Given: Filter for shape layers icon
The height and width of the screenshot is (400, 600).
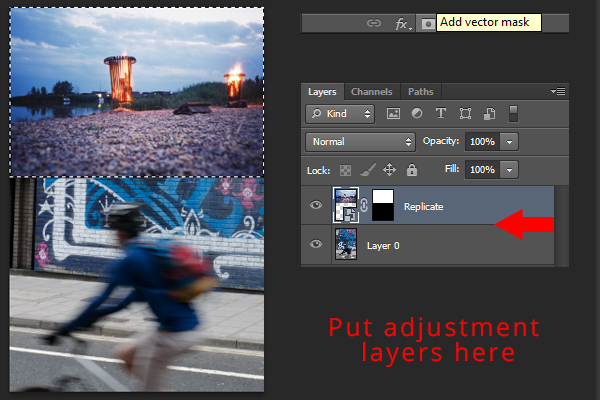Looking at the screenshot, I should pos(465,114).
